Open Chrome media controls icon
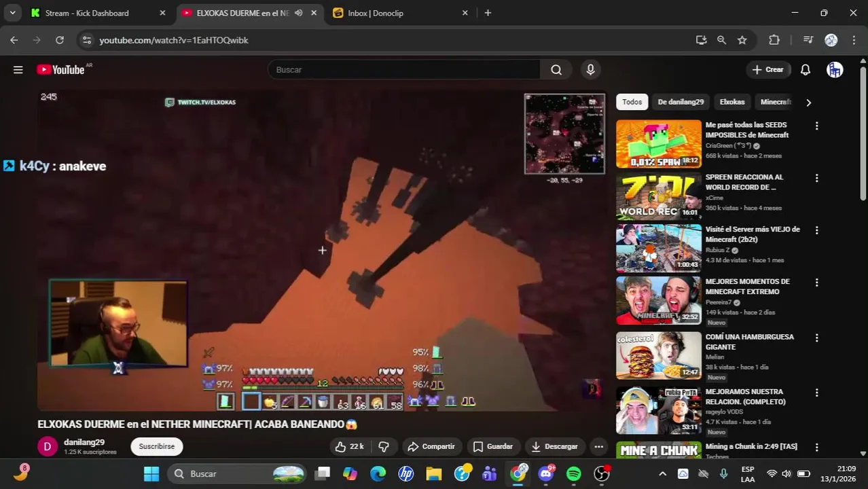Image resolution: width=868 pixels, height=489 pixels. coord(808,40)
